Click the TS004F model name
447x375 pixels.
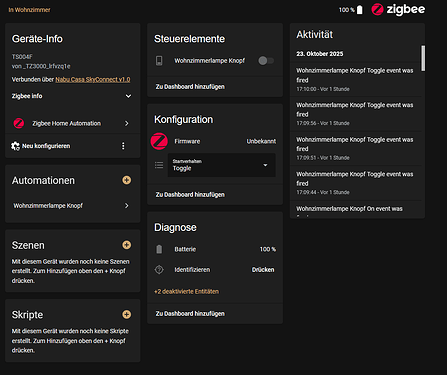click(22, 57)
